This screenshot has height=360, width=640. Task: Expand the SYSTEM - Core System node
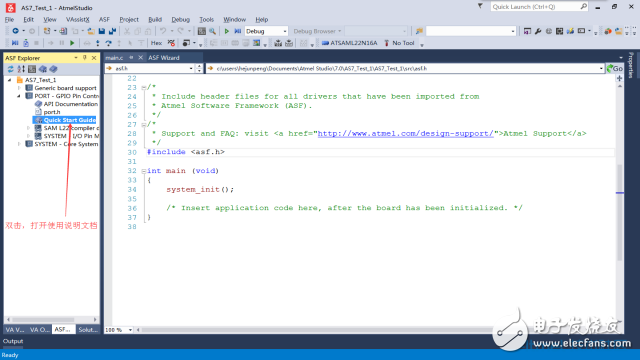19,144
